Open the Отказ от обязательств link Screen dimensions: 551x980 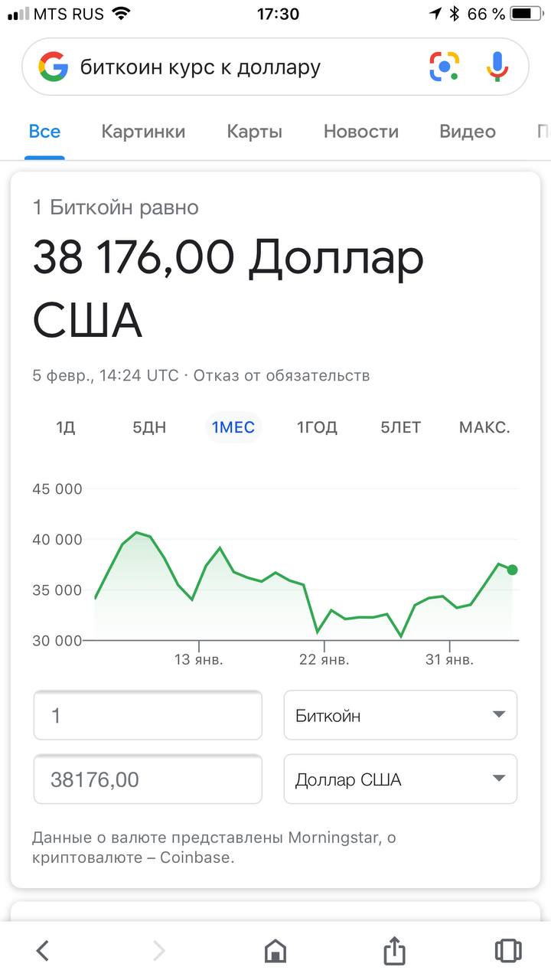pyautogui.click(x=282, y=376)
